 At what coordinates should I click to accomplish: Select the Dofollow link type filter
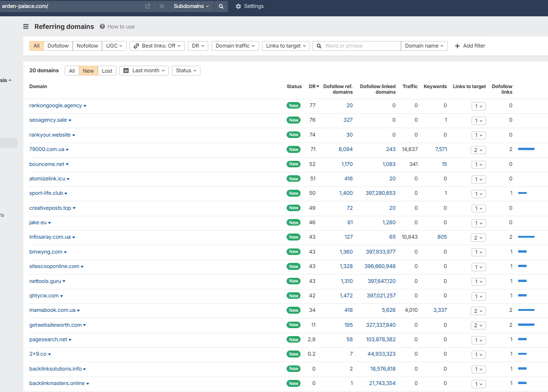[x=58, y=46]
